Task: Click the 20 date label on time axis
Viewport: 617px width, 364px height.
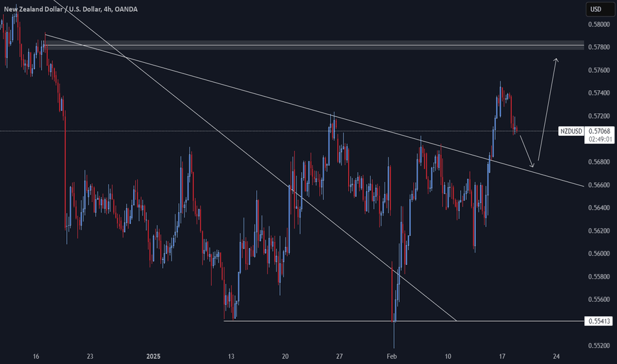Action: coord(285,357)
